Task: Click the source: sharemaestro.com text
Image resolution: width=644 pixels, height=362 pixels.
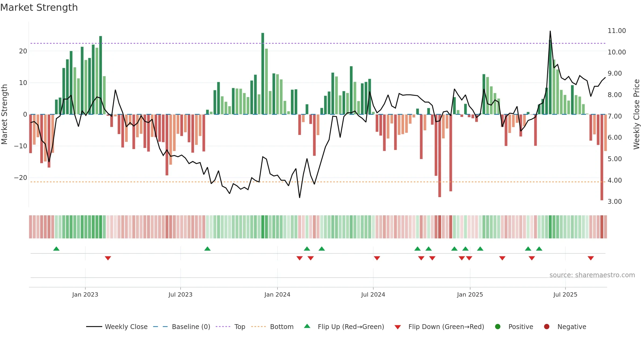Action: [x=592, y=275]
